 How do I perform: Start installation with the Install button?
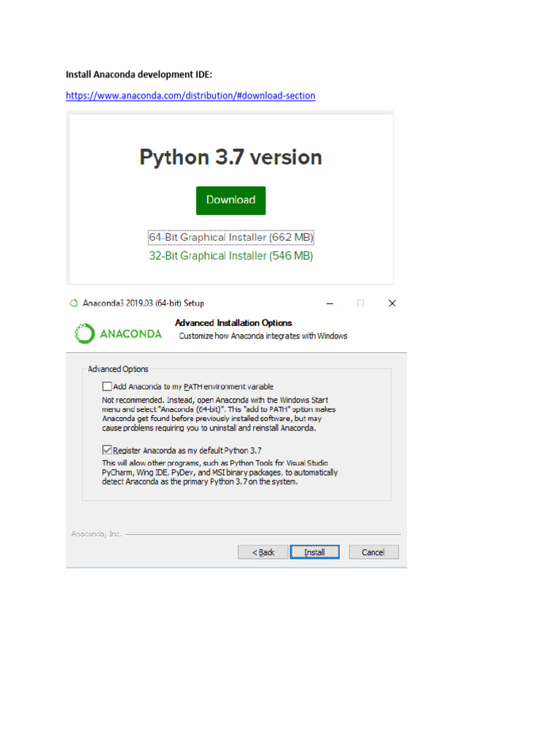point(315,552)
